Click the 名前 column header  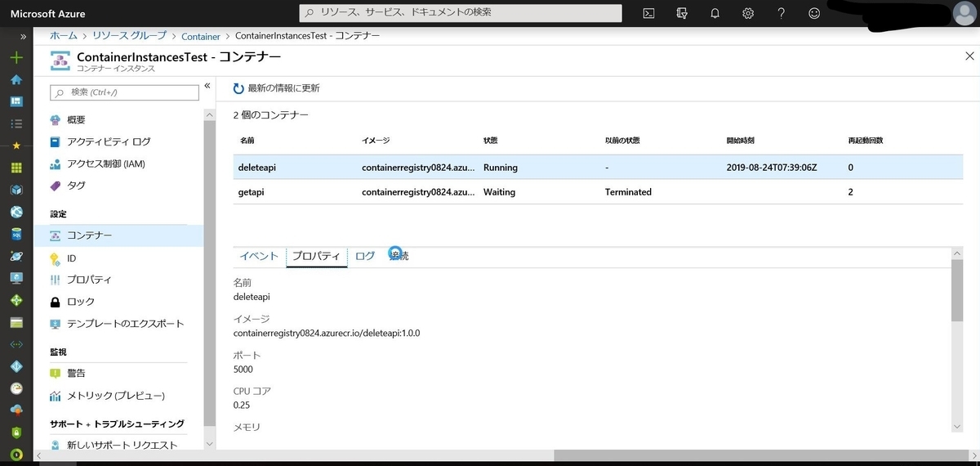(x=247, y=141)
